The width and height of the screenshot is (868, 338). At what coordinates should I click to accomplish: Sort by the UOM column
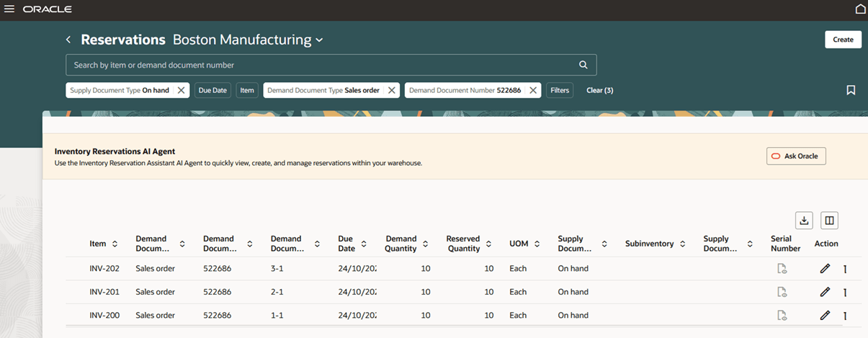pos(537,244)
